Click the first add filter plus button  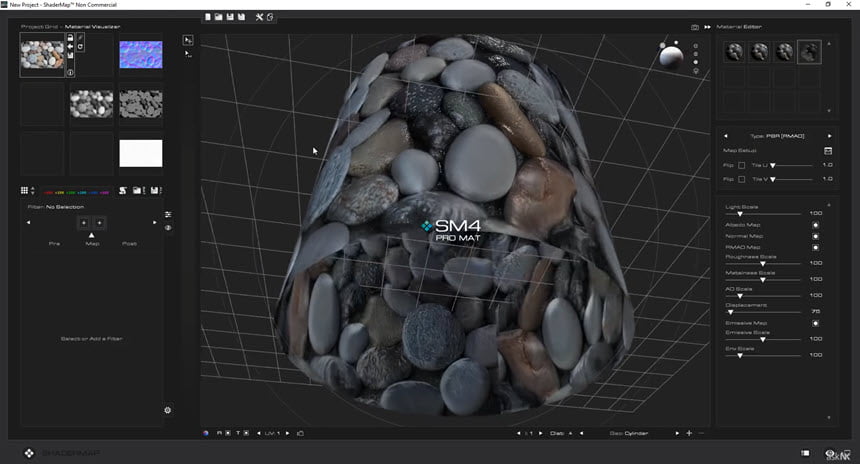click(84, 223)
